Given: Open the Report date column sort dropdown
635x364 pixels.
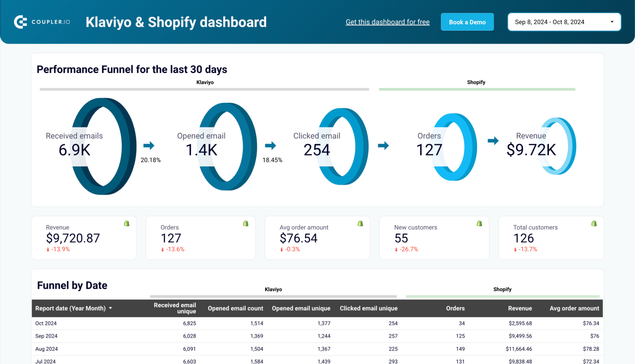Looking at the screenshot, I should (x=111, y=308).
